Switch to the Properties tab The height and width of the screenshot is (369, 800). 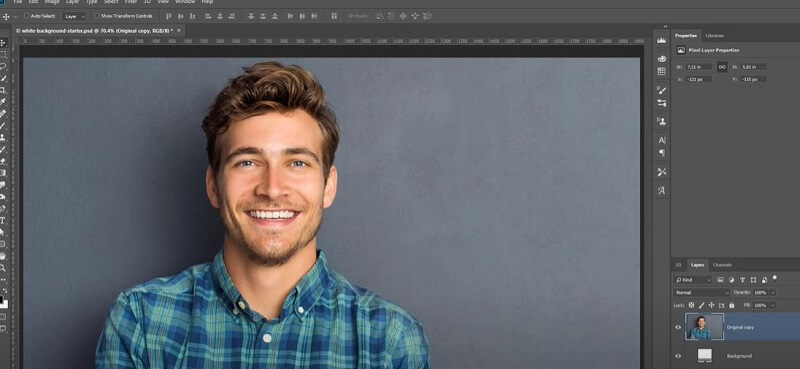686,36
